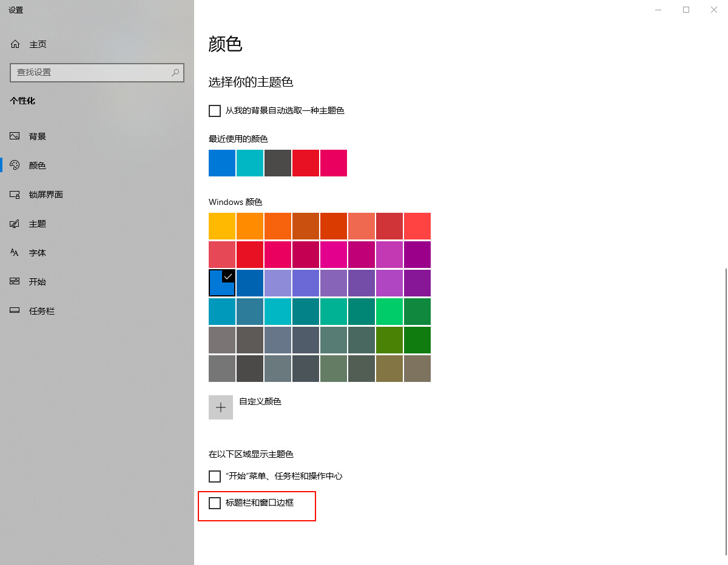Focus the 查找设置 search field
728x565 pixels.
[x=97, y=72]
